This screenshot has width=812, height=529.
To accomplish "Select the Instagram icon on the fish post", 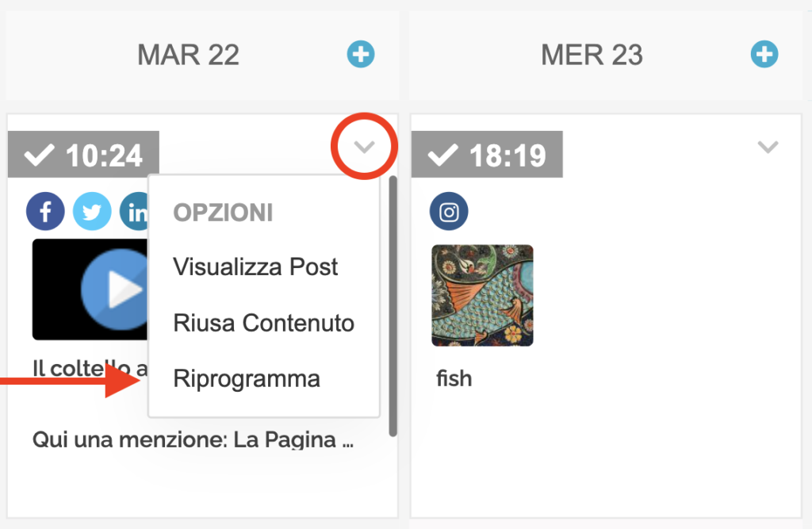I will [449, 212].
